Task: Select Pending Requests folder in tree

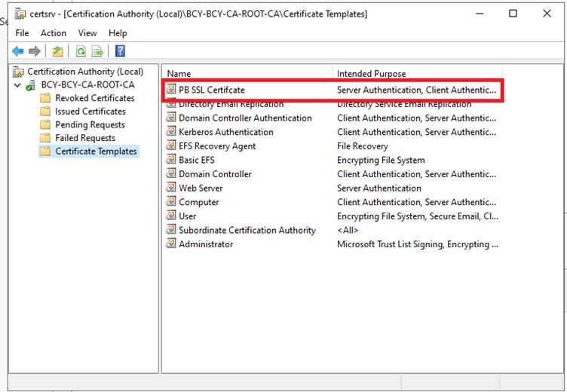Action: point(90,125)
